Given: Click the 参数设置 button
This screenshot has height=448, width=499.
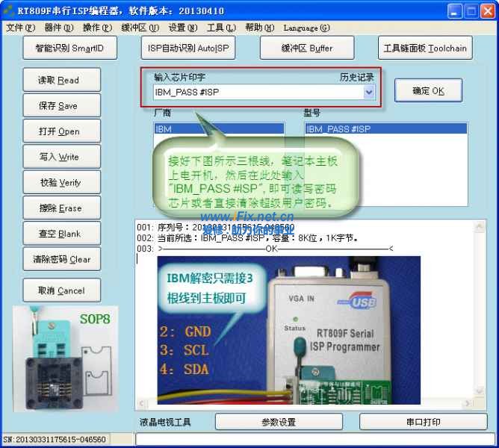Looking at the screenshot, I should pos(279,422).
